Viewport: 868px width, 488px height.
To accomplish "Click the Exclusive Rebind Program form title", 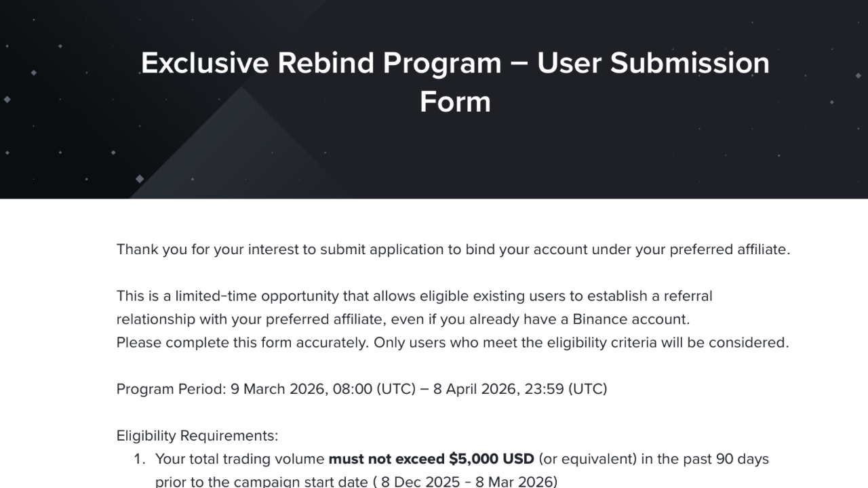I will 454,82.
